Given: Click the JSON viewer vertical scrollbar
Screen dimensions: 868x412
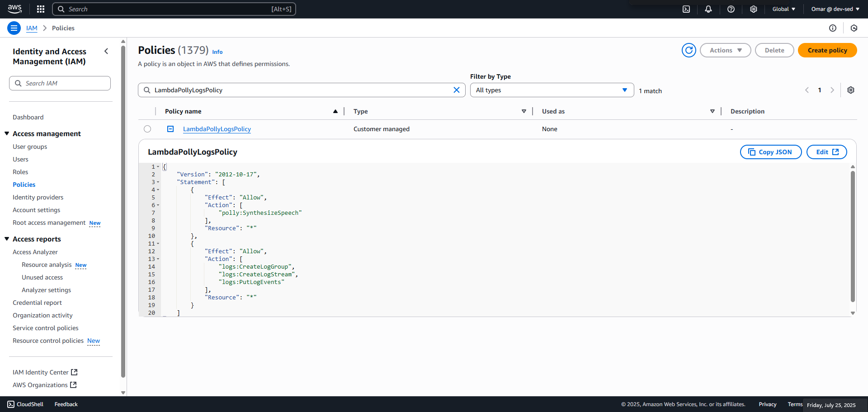Looking at the screenshot, I should pos(853,236).
